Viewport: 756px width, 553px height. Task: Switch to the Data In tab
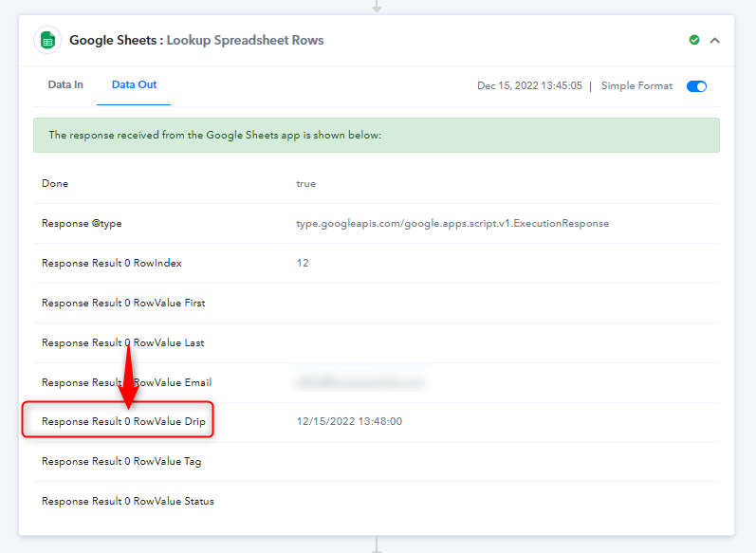click(65, 84)
